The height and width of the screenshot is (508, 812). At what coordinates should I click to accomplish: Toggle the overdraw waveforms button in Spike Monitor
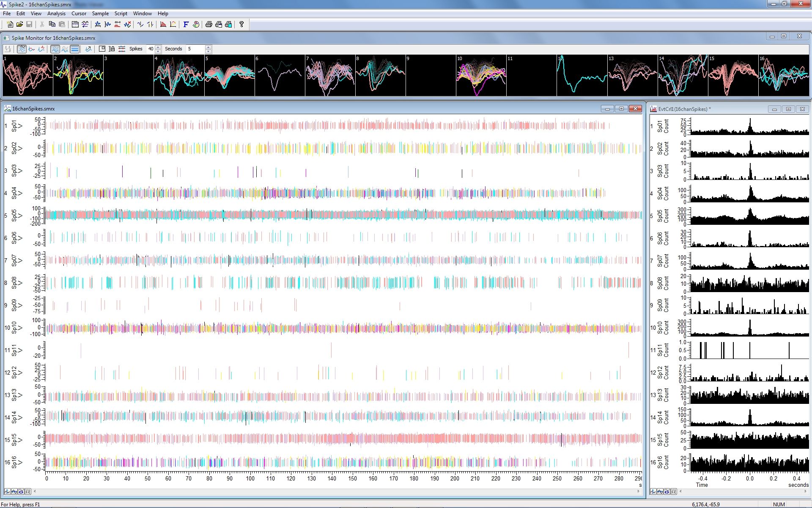pos(22,49)
